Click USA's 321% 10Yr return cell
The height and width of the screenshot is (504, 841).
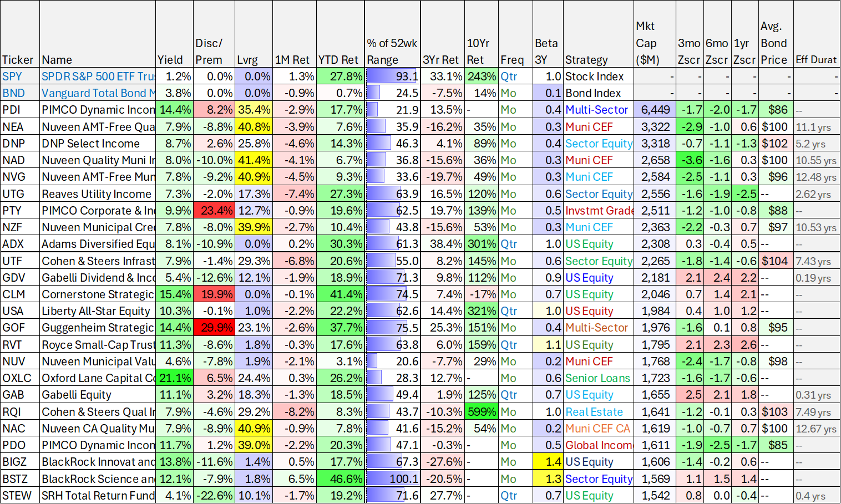(482, 311)
